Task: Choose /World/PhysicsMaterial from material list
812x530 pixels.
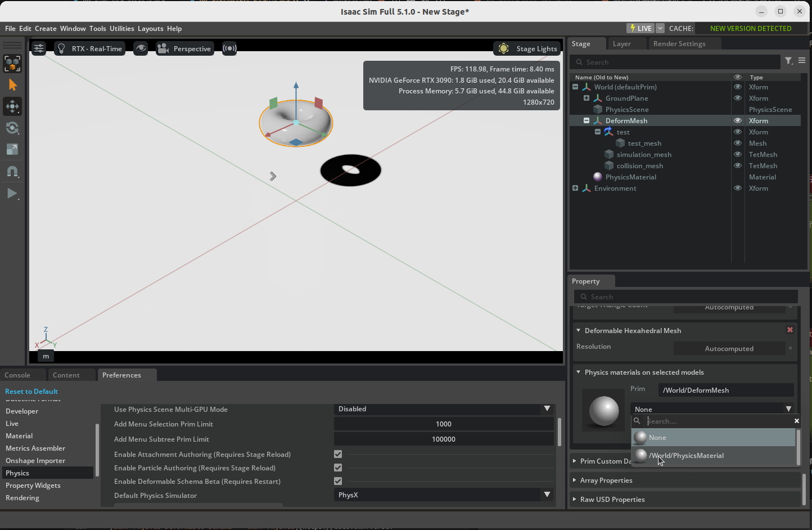Action: click(x=686, y=456)
